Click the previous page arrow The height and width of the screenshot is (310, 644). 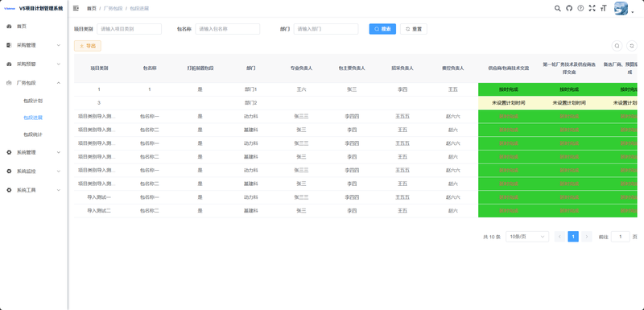[559, 237]
